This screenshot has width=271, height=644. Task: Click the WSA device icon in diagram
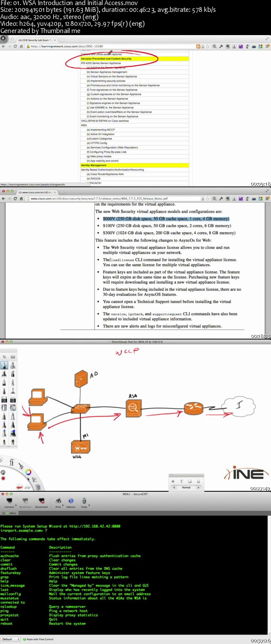point(80,448)
